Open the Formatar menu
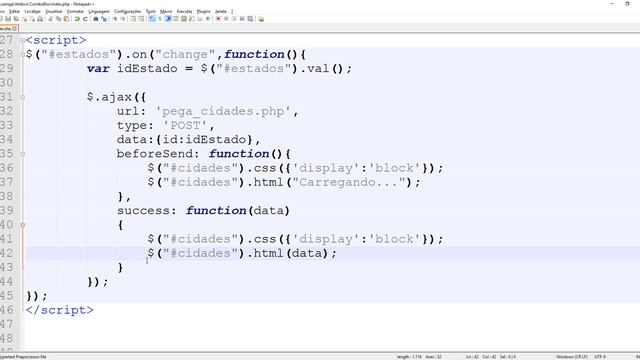The height and width of the screenshot is (360, 640). tap(76, 11)
